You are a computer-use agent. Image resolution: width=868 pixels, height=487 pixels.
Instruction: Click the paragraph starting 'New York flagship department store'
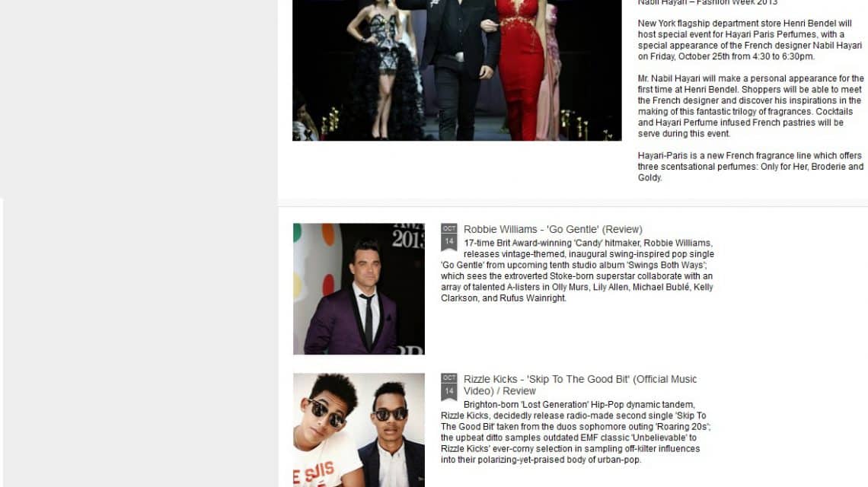[750, 40]
